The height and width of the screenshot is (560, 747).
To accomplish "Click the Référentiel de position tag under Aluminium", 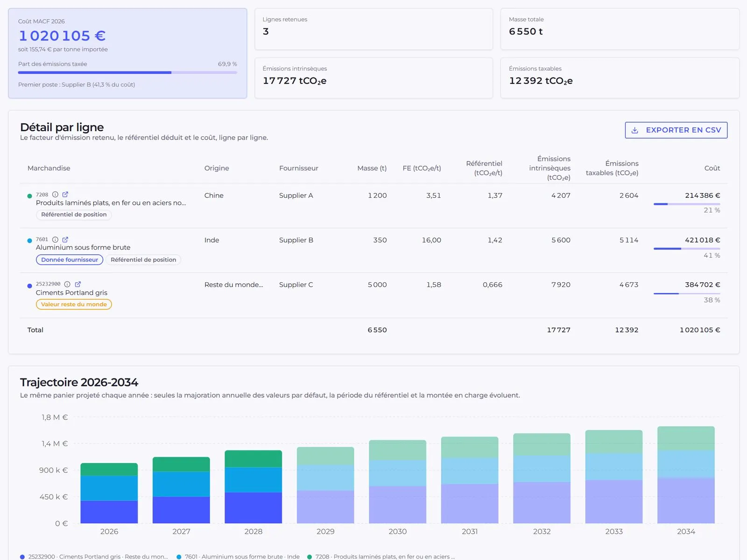I will [143, 260].
